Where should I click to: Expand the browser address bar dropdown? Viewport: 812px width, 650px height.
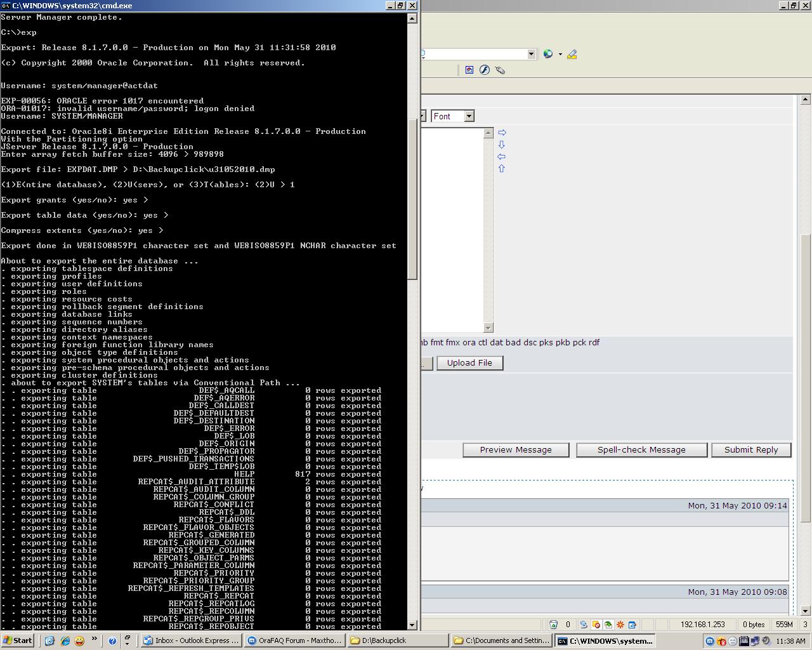(x=532, y=54)
